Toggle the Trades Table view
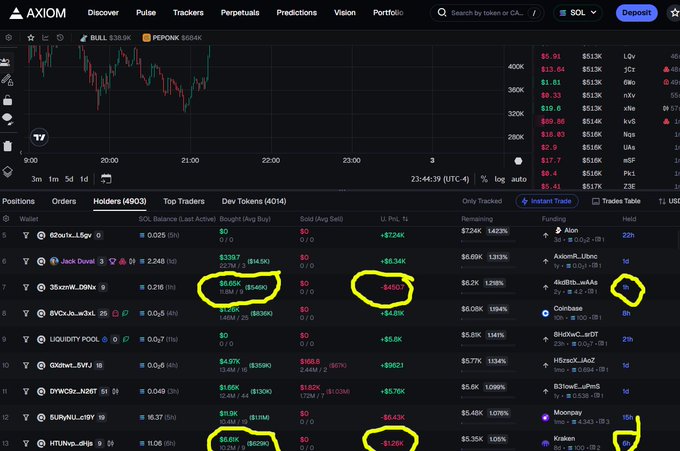The image size is (680, 451). (616, 201)
